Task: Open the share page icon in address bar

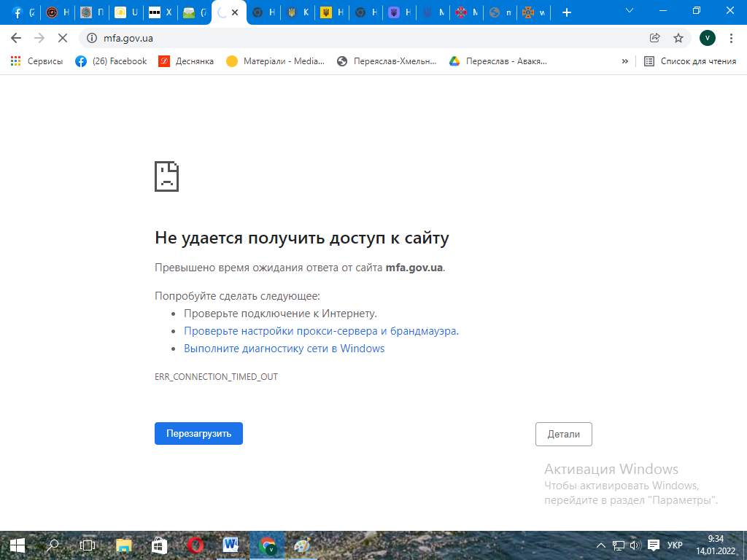Action: pyautogui.click(x=655, y=38)
